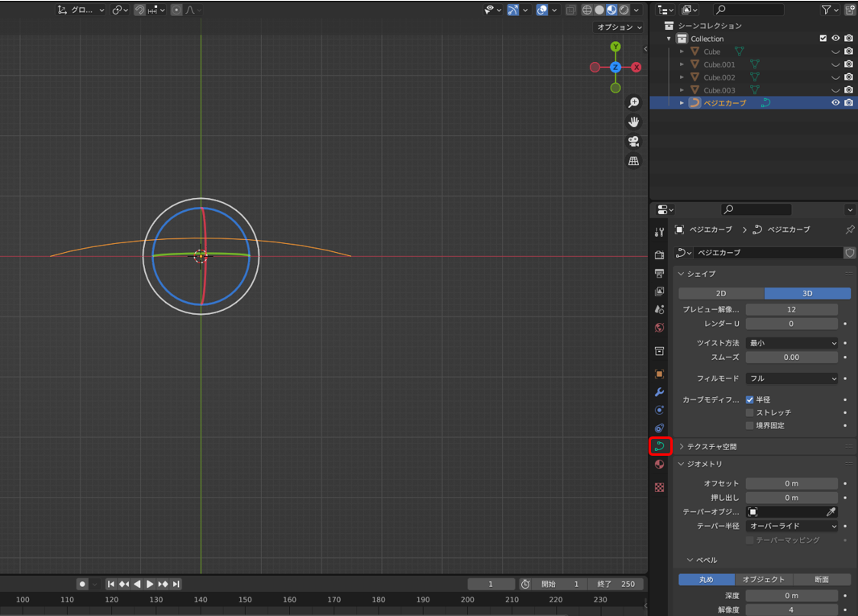858x616 pixels.
Task: Open the Render properties tab icon
Action: (659, 255)
